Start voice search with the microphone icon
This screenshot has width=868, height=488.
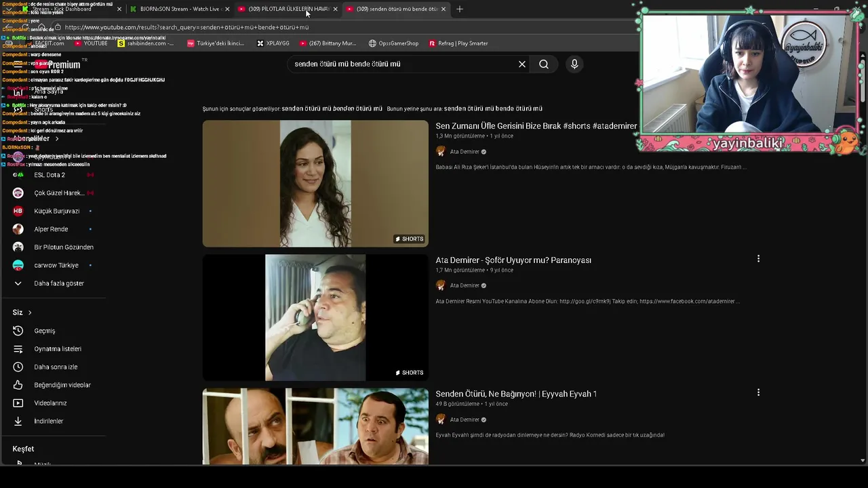tap(574, 64)
